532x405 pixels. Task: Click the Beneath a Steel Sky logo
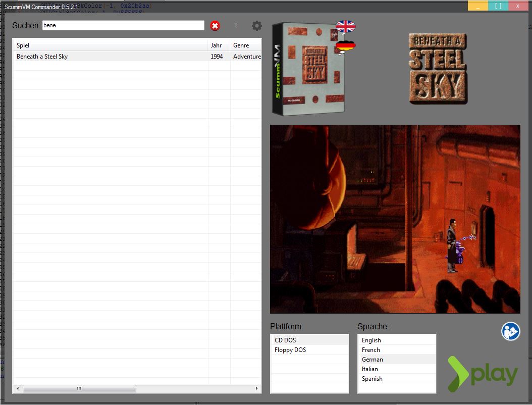point(438,69)
